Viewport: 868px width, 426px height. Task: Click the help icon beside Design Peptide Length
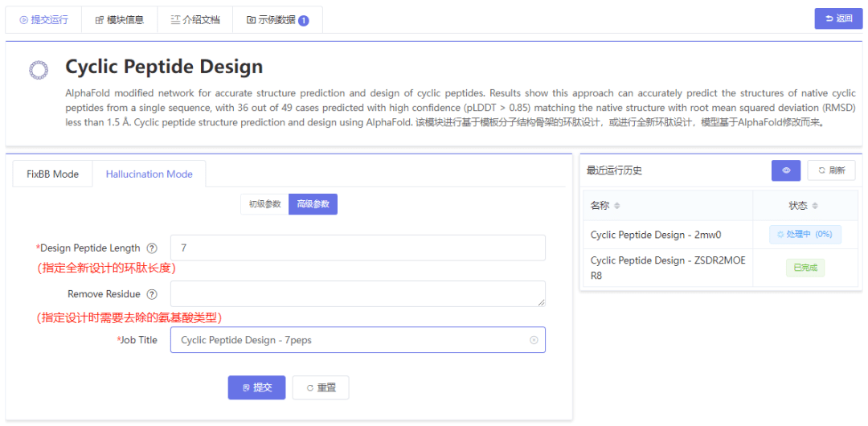pyautogui.click(x=152, y=248)
